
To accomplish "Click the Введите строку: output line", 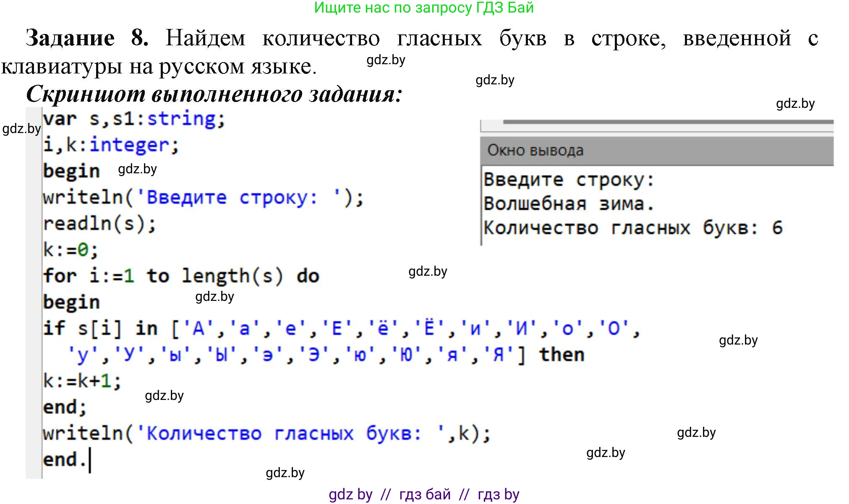I will (569, 180).
